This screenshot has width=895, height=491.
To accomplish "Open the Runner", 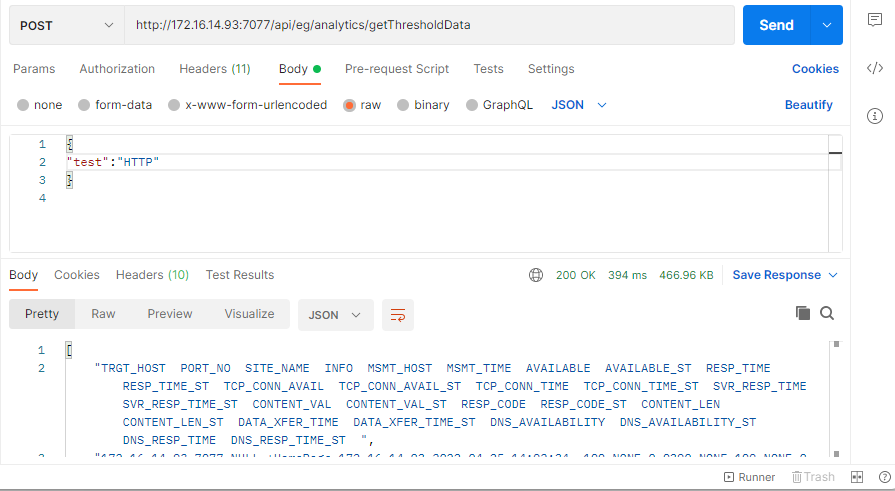I will tap(749, 477).
